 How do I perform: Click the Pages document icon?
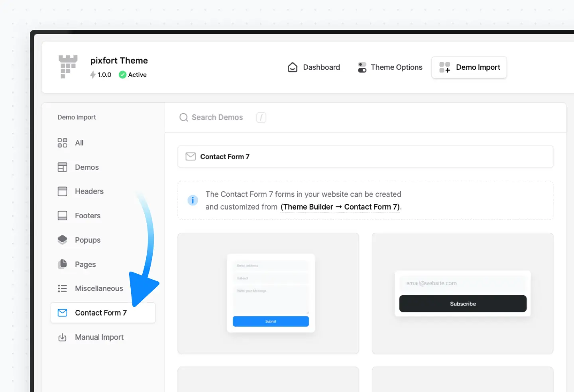coord(62,264)
